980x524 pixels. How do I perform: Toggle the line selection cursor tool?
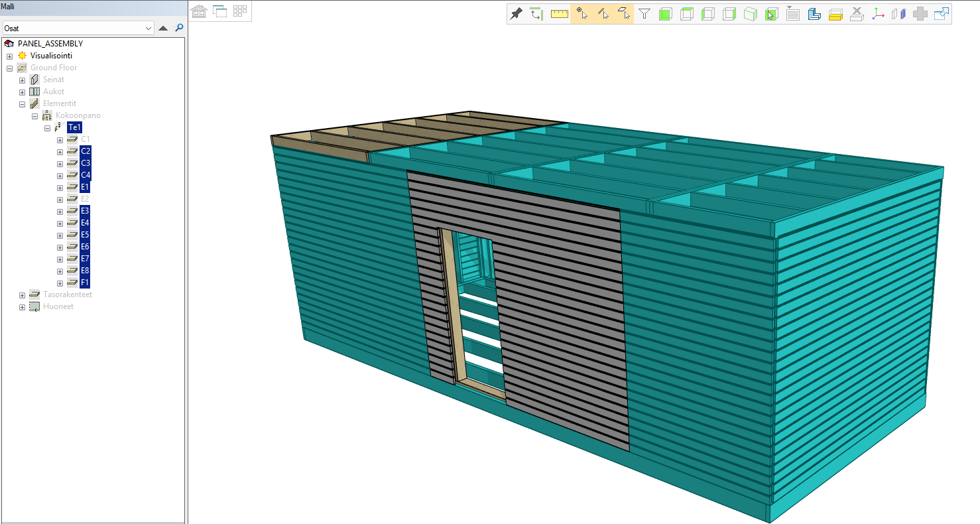pos(603,14)
